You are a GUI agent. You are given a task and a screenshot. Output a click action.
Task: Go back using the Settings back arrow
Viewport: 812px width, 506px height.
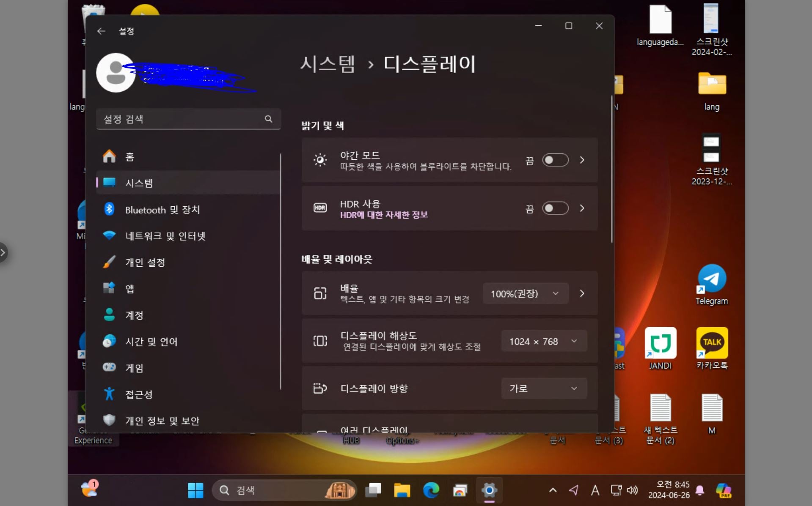coord(101,31)
